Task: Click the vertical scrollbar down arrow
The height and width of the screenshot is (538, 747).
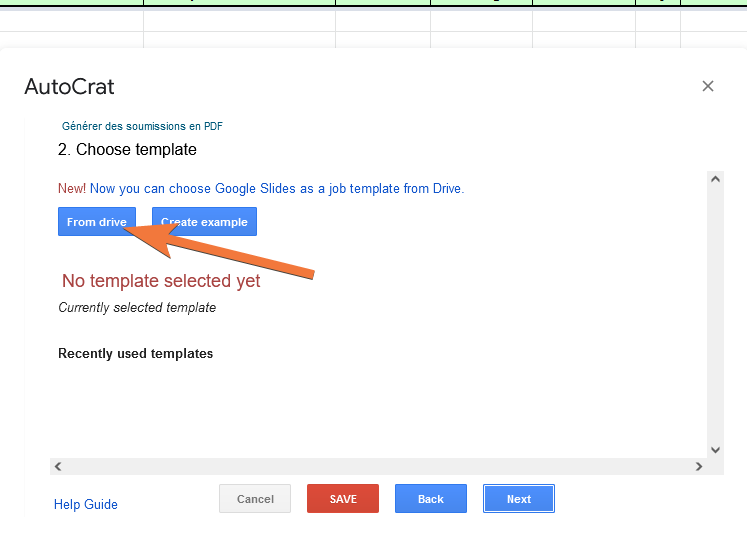Action: click(715, 449)
